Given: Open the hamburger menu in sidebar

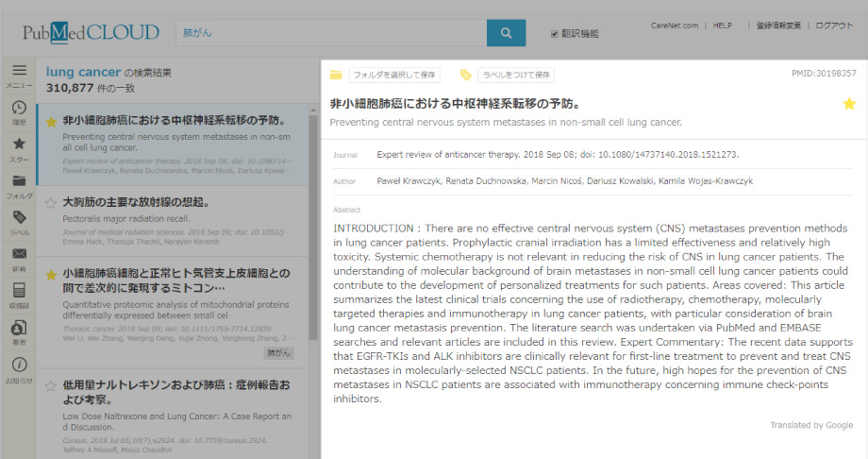Looking at the screenshot, I should pyautogui.click(x=19, y=75).
